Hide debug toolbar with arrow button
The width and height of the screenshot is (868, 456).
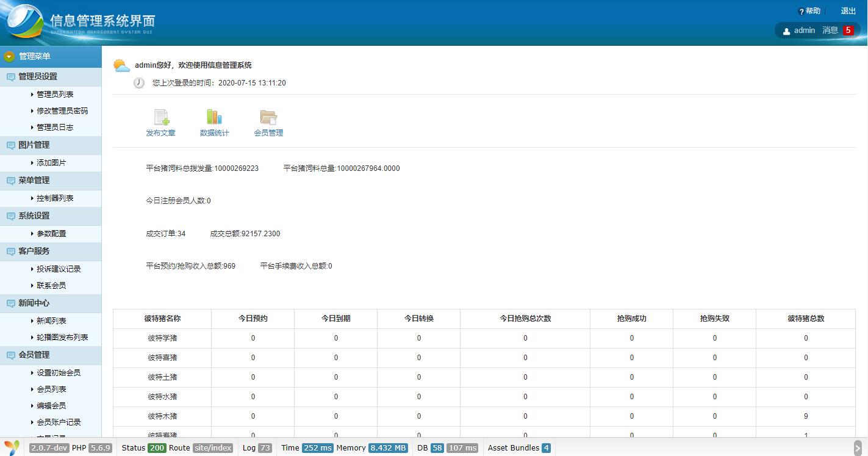pos(857,447)
